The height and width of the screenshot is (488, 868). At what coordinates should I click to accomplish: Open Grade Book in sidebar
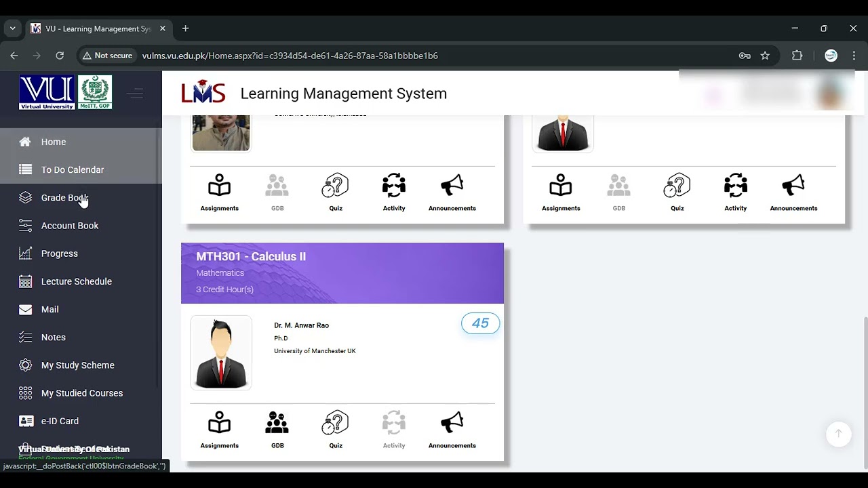[79, 197]
